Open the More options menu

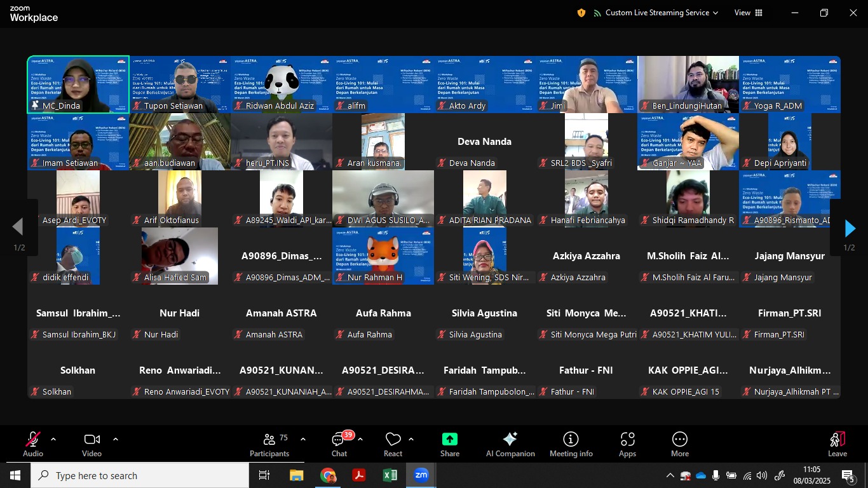pyautogui.click(x=679, y=444)
